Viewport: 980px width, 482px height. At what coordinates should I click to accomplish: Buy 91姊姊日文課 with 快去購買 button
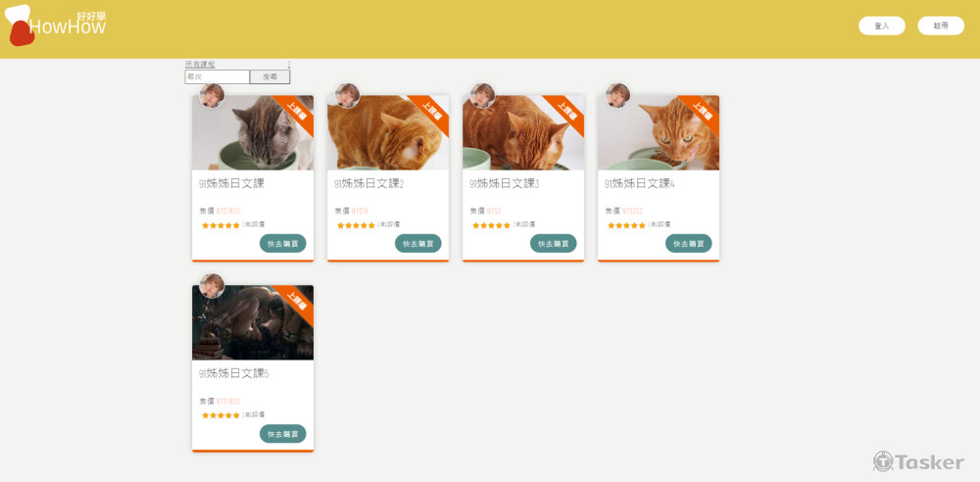[x=283, y=243]
